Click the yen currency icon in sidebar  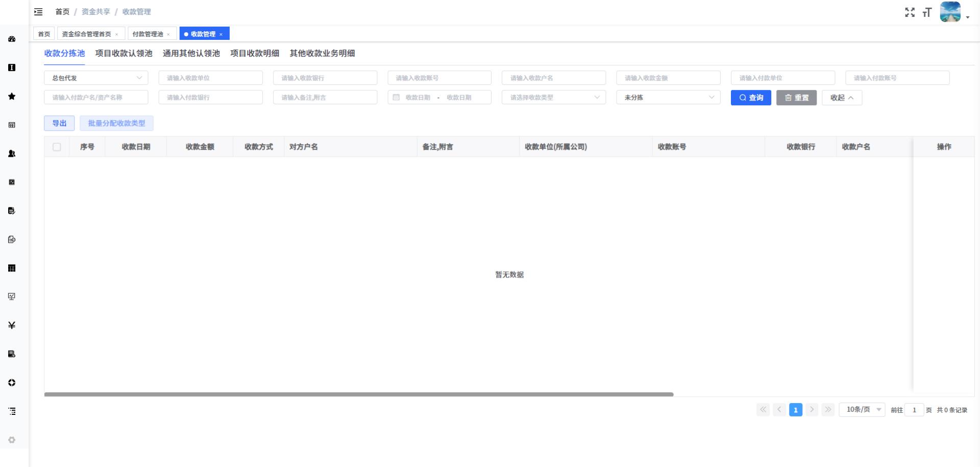tap(12, 325)
